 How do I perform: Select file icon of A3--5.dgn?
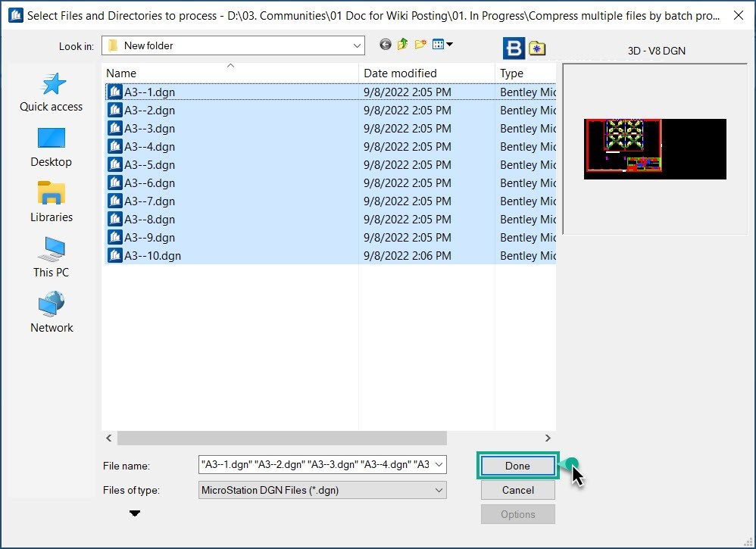click(x=114, y=164)
